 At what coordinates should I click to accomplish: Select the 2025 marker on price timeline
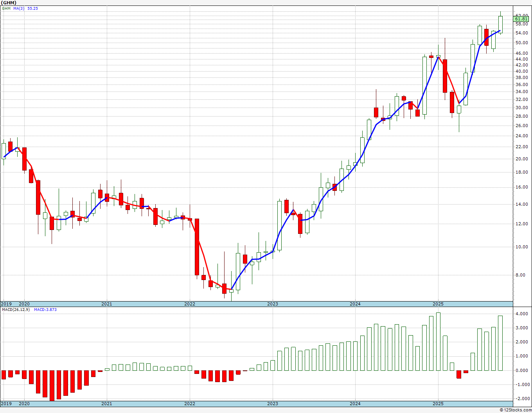(x=438, y=304)
